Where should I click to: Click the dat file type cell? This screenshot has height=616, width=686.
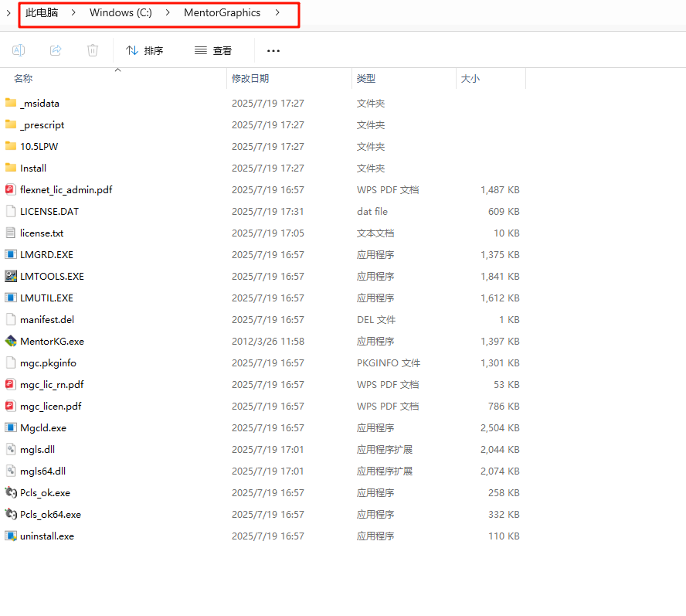coord(372,212)
